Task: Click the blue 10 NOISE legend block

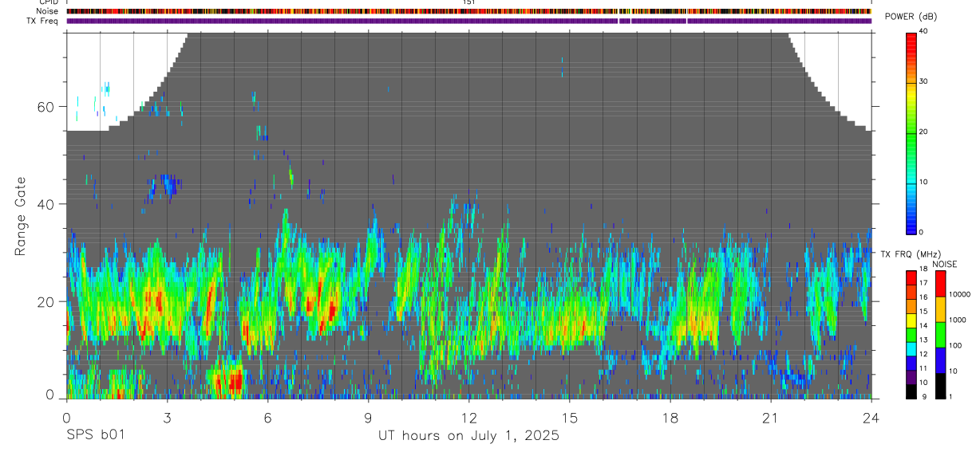Action: (x=940, y=360)
